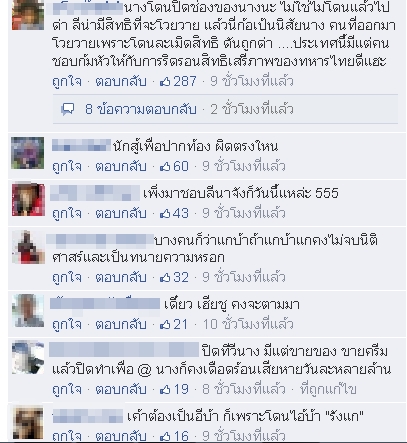Open the red-clothed avatar beside the 555 comment
The height and width of the screenshot is (443, 407).
tap(28, 199)
